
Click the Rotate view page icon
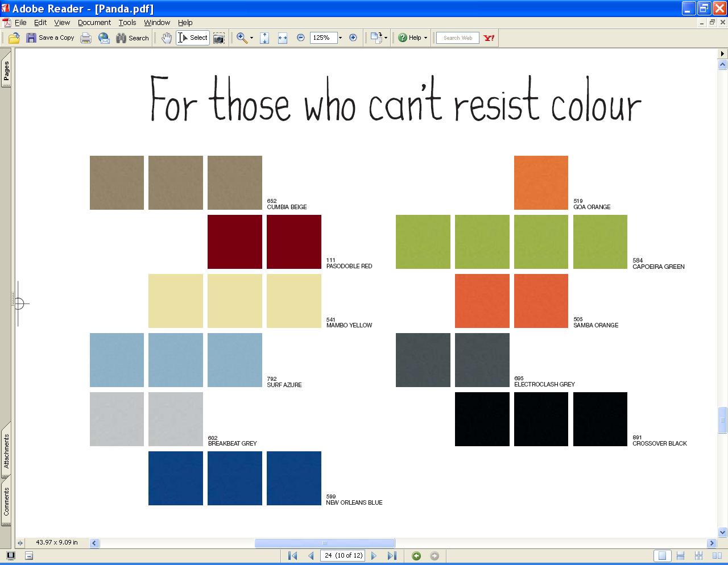376,38
